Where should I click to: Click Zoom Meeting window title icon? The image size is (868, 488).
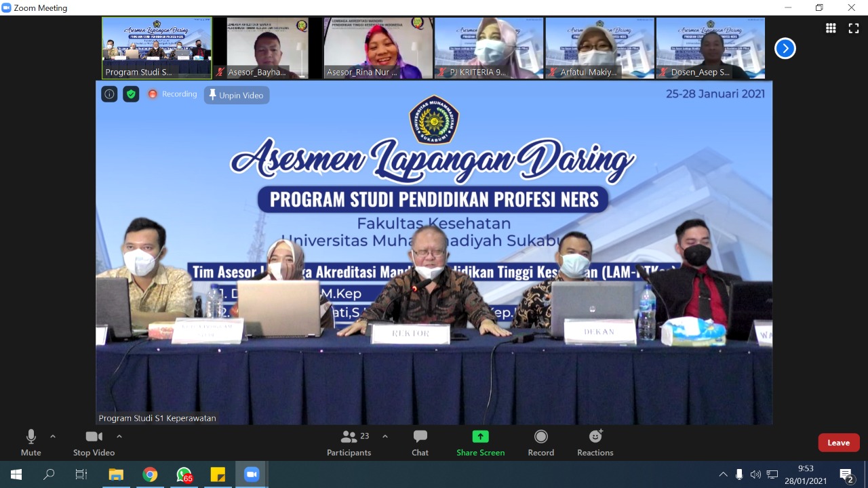coord(7,8)
